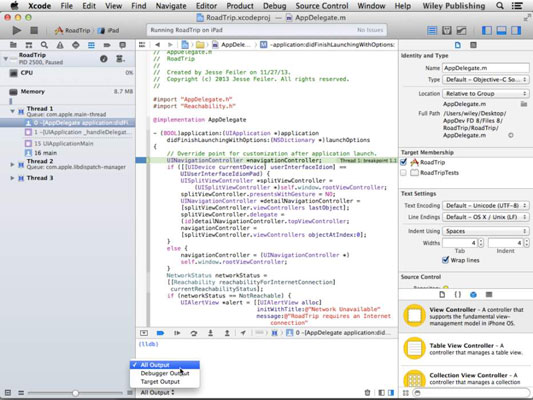Deactivate breakpoints in debug bar
This screenshot has width=533, height=400.
(160, 333)
